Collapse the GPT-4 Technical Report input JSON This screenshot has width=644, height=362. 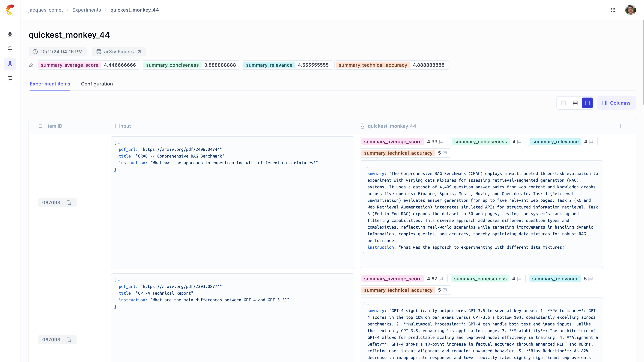(119, 280)
